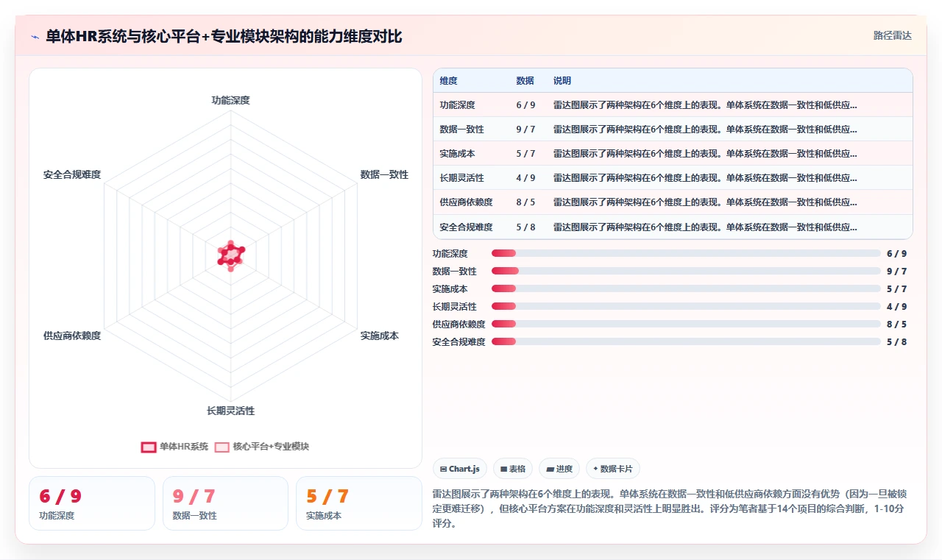Open the 9 / 7 数据一致性 data card
This screenshot has width=942, height=560.
pyautogui.click(x=225, y=503)
